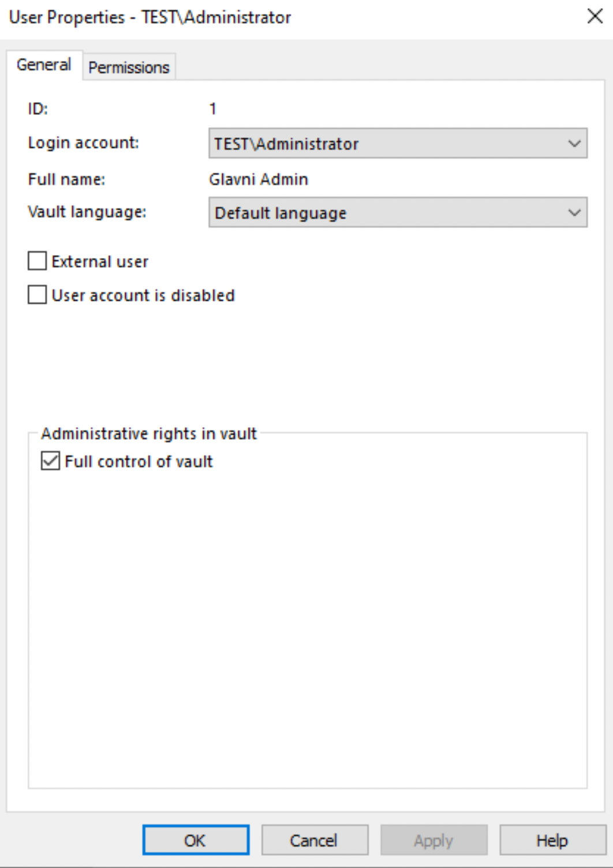Click the Glavni Admin full name text
This screenshot has width=613, height=868.
259,179
